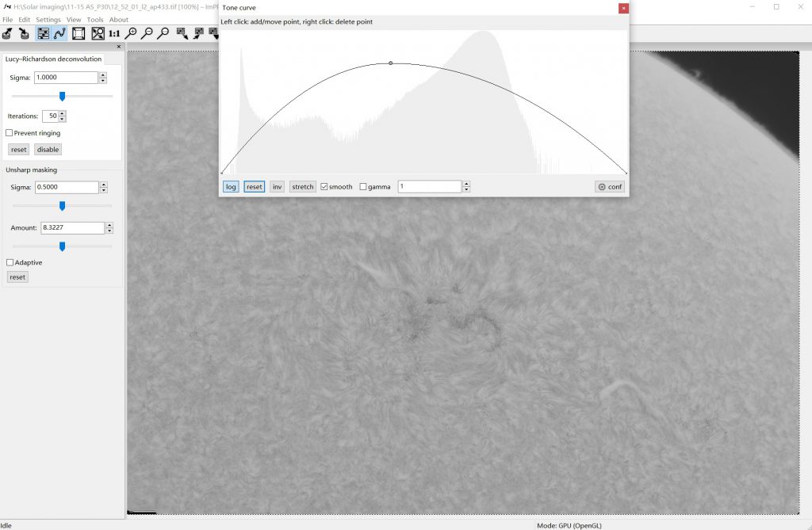Increase the unsharp masking Amount spinner
Image resolution: width=812 pixels, height=530 pixels.
tap(109, 225)
